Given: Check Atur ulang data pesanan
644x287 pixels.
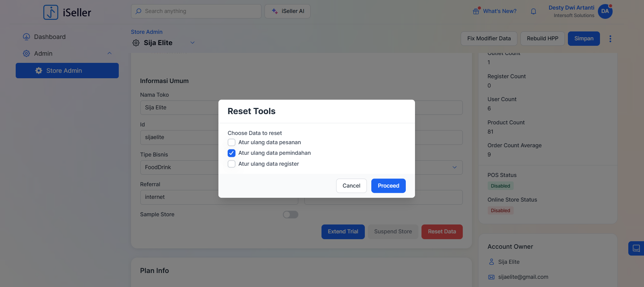Looking at the screenshot, I should click(x=231, y=142).
